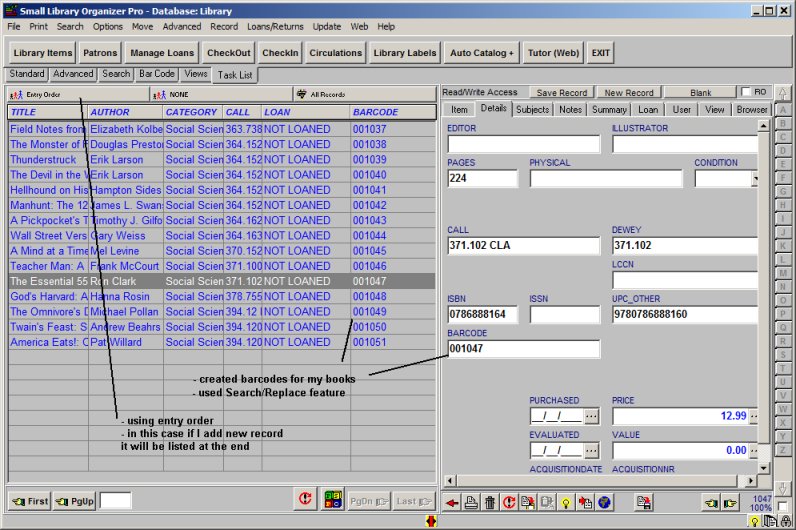Click the First page button

[x=30, y=501]
